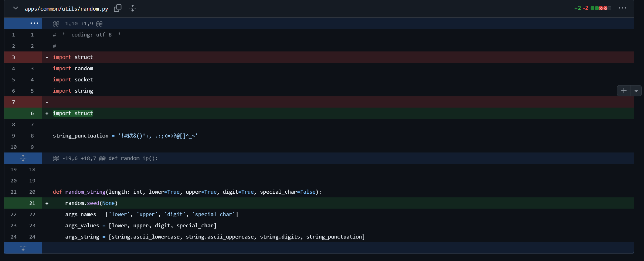Click the string_punctuation assignment line

coord(125,136)
